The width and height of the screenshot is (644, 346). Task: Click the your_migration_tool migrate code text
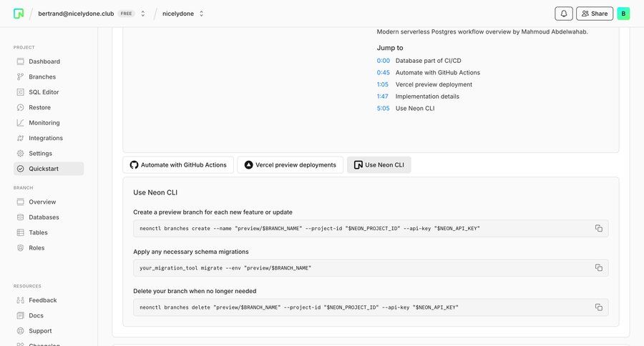(225, 268)
